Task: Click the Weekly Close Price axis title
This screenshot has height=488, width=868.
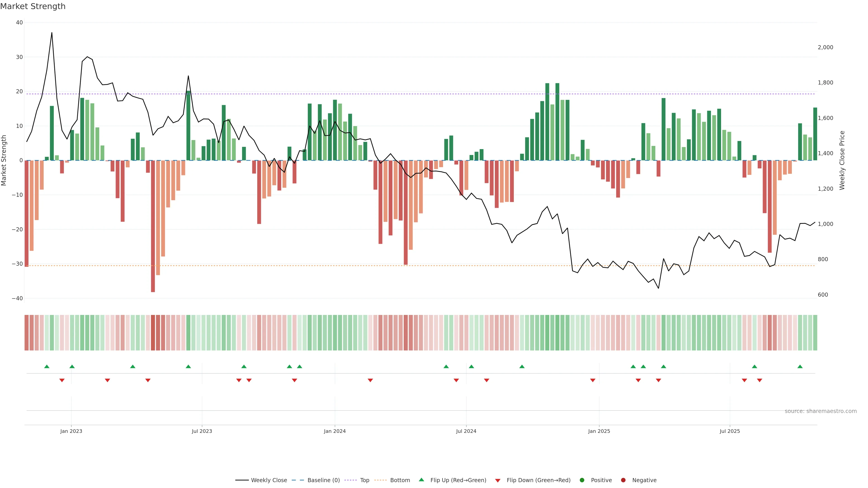Action: pos(842,160)
